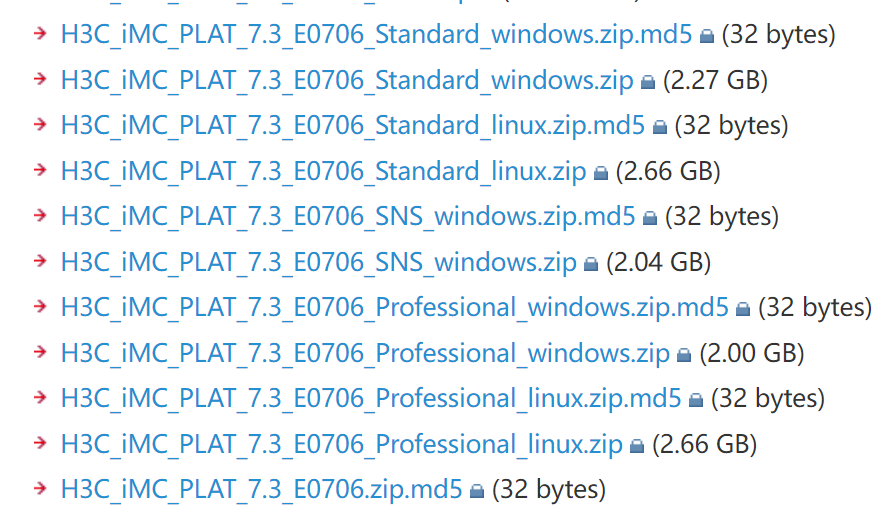Click lock icon beside Professional_windows.zip.md5

click(743, 310)
